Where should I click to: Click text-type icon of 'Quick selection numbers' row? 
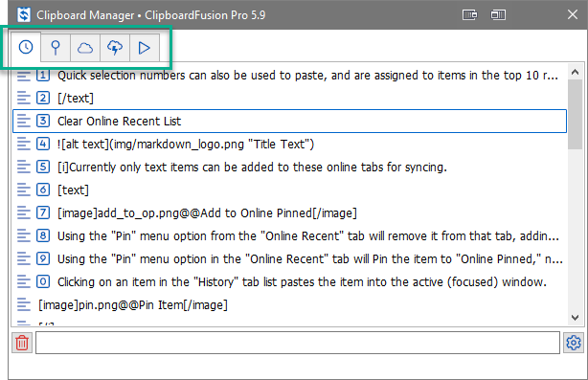[x=24, y=76]
